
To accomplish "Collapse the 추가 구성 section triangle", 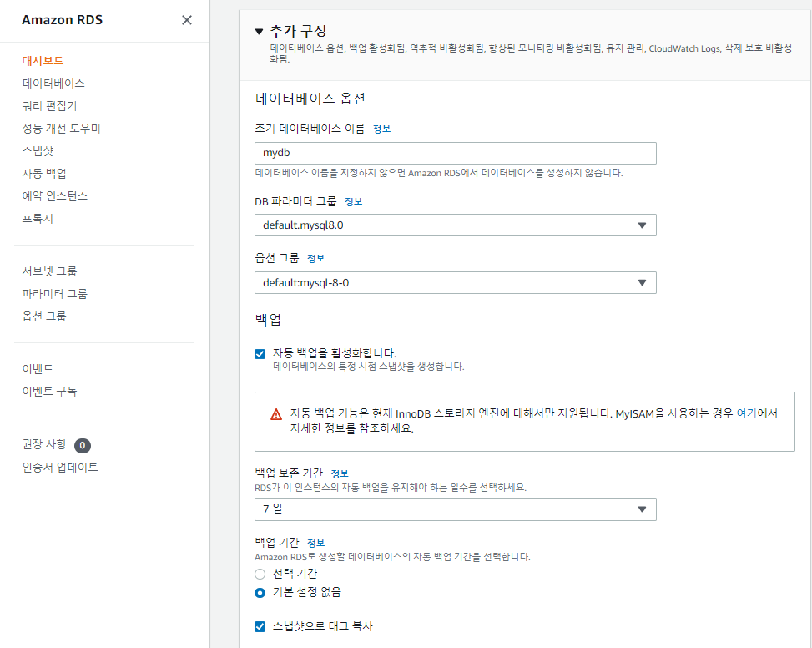I will coord(260,32).
